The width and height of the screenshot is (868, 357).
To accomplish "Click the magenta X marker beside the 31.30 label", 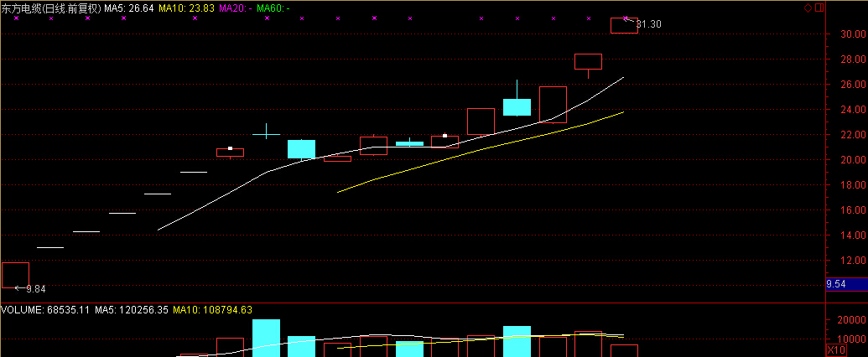I will (626, 18).
